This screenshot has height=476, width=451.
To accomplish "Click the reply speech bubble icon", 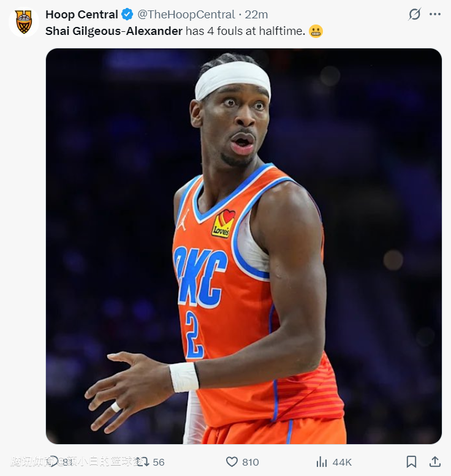I will (53, 461).
